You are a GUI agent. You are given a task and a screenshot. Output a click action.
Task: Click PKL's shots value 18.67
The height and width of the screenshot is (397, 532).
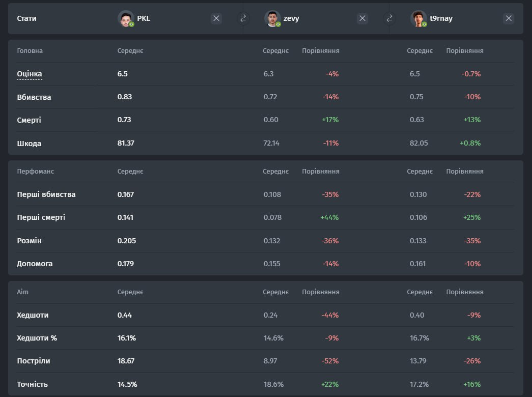coord(126,361)
